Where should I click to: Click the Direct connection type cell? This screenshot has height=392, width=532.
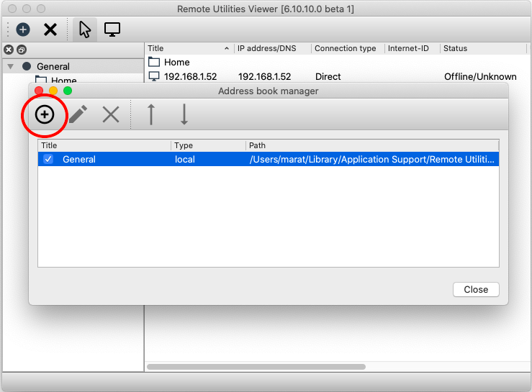pos(328,77)
